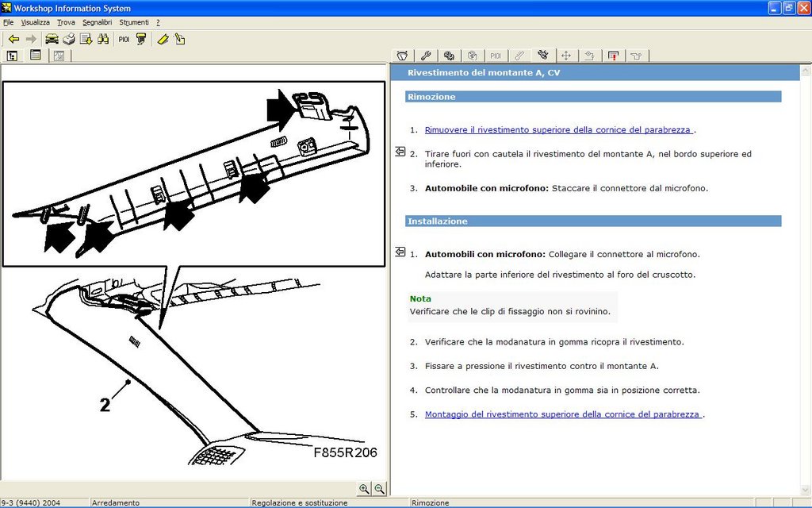Viewport: 812px width, 508px height.
Task: Select the gears tab in document panel
Action: tap(449, 56)
